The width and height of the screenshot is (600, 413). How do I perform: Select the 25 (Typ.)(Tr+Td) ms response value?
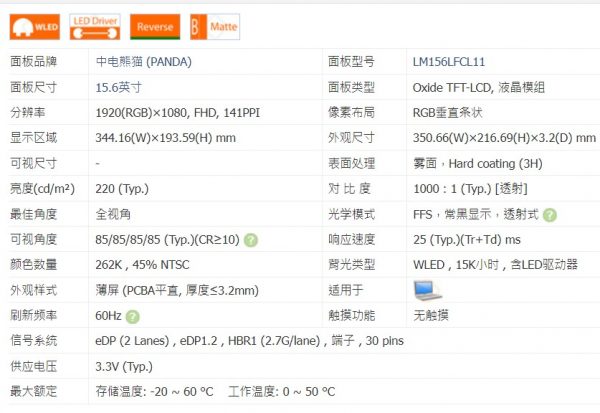[467, 240]
